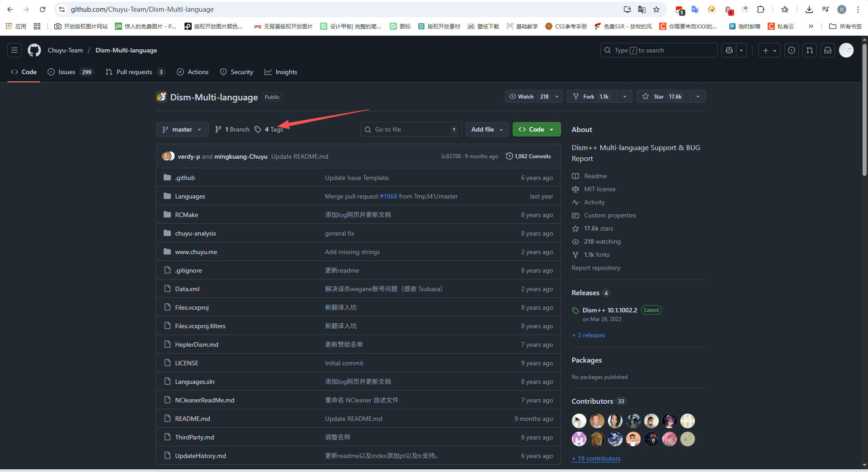Expand the Add file dropdown
Screen dimensions: 868x472
coord(487,129)
